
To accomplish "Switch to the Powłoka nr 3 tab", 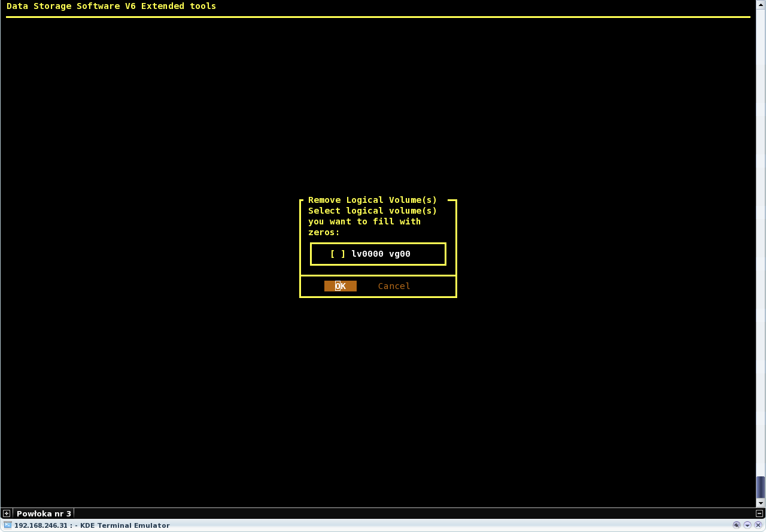I will pos(44,513).
